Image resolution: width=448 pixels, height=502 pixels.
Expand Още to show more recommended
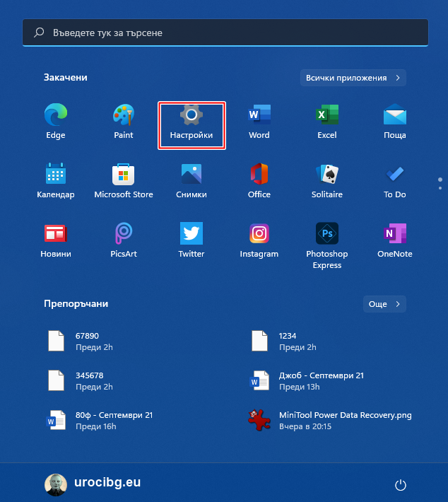[x=384, y=304]
